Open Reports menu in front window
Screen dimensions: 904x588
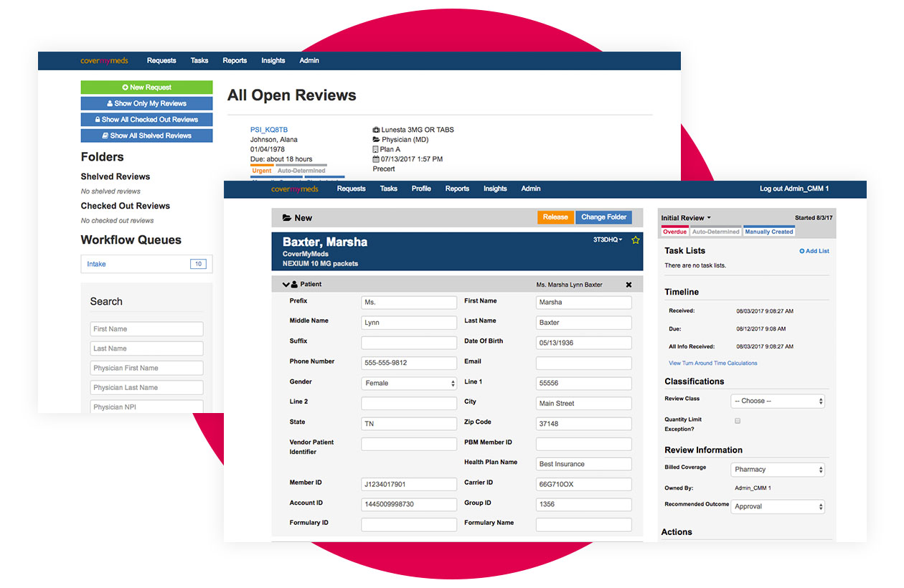pyautogui.click(x=457, y=189)
